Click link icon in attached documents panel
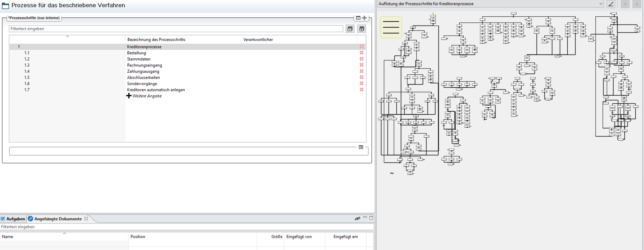The width and height of the screenshot is (644, 250). [357, 219]
